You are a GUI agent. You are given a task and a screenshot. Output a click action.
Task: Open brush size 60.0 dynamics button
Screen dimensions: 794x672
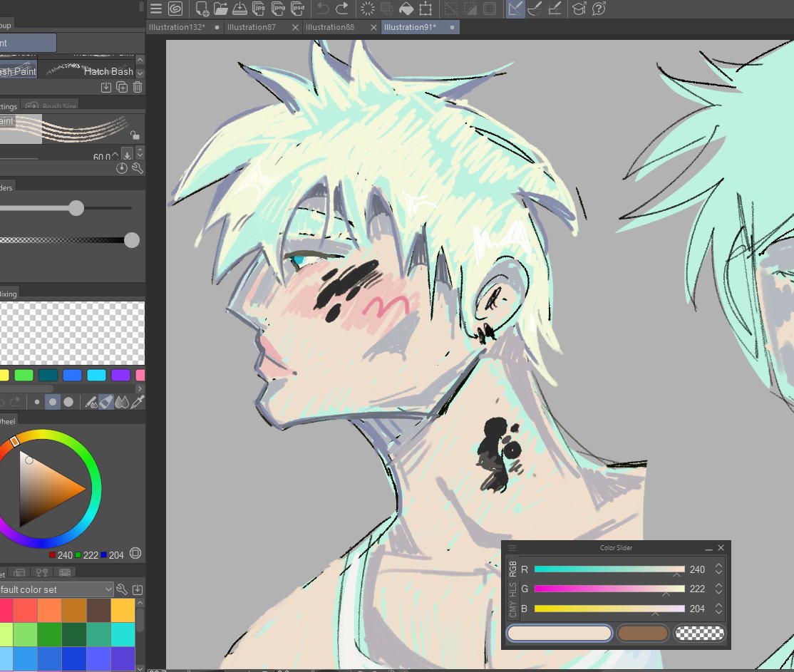[x=127, y=155]
